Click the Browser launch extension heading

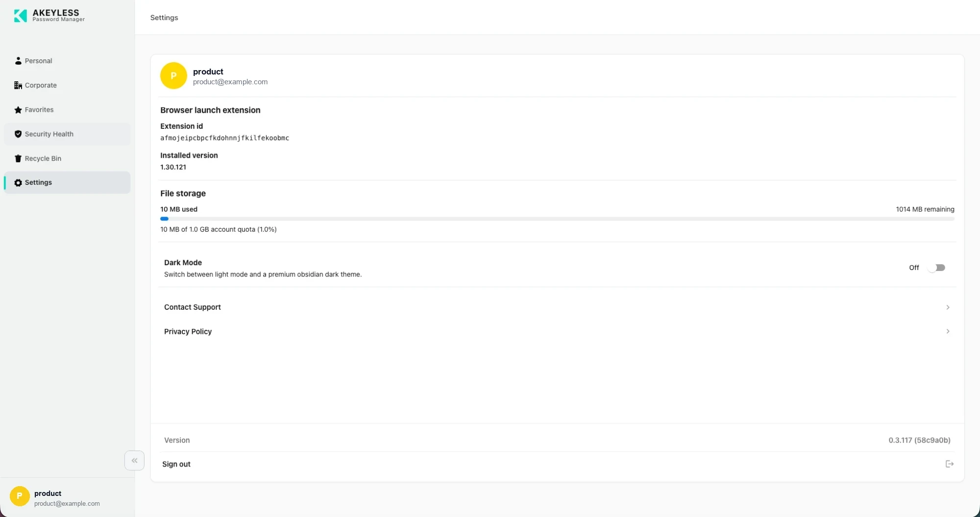210,110
